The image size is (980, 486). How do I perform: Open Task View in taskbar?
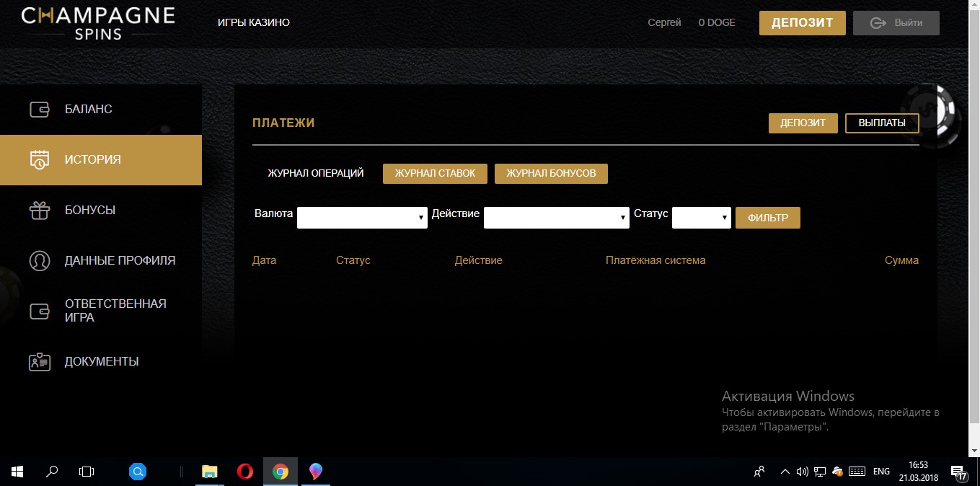point(87,472)
